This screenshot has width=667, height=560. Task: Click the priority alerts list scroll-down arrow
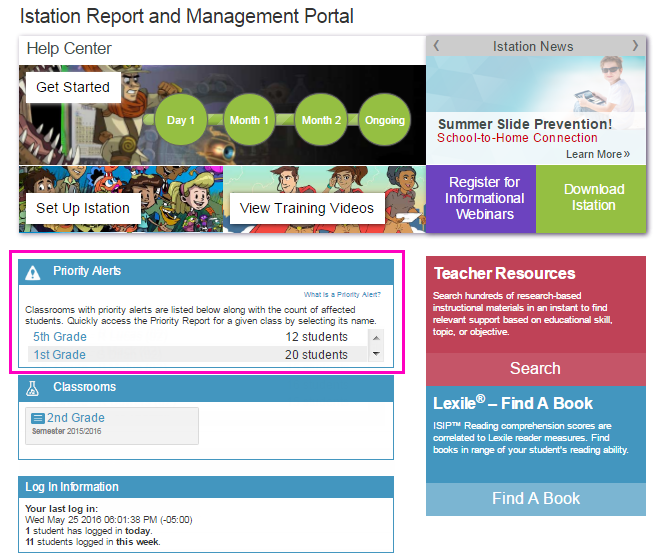(x=376, y=354)
